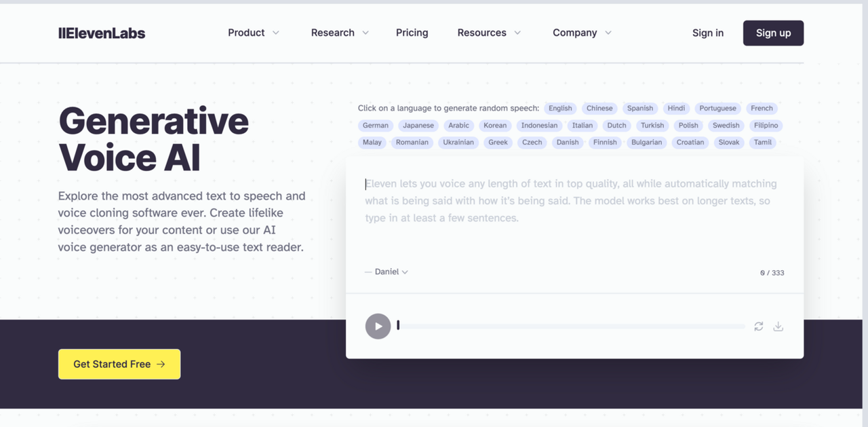
Task: Select the Polish language chip
Action: click(x=688, y=125)
